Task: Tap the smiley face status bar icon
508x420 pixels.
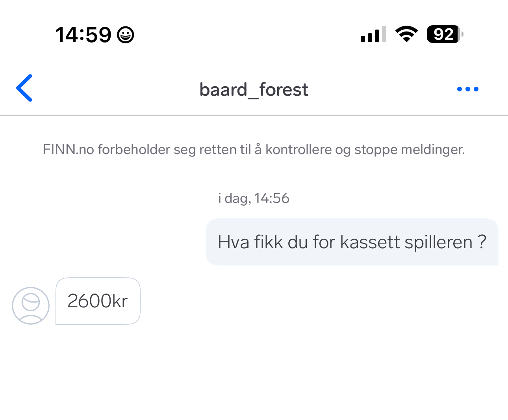Action: coord(126,35)
